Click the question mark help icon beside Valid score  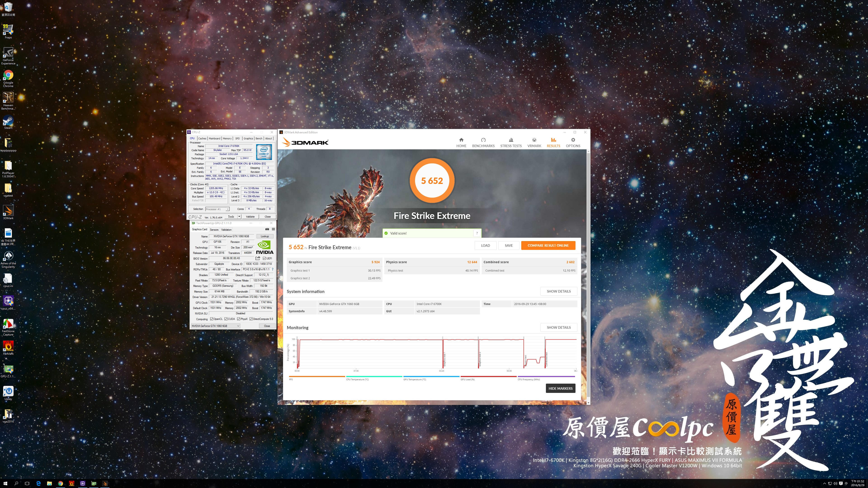click(477, 233)
